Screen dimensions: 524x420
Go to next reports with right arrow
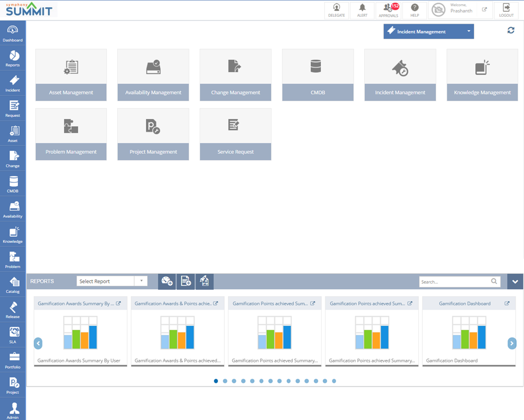(x=512, y=343)
